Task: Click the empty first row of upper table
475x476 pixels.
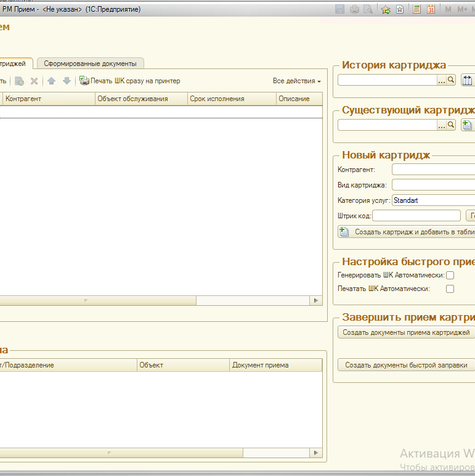Action: point(161,112)
